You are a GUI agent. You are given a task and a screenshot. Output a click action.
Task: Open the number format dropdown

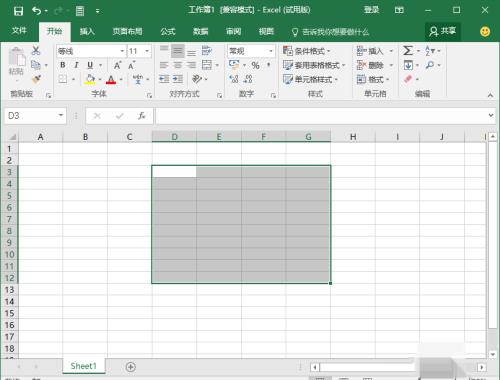[271, 51]
